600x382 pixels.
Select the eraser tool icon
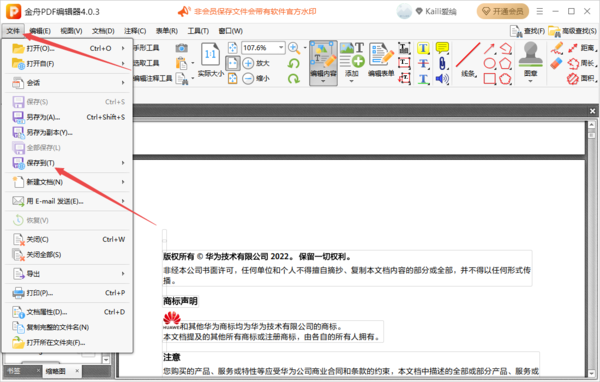[557, 63]
